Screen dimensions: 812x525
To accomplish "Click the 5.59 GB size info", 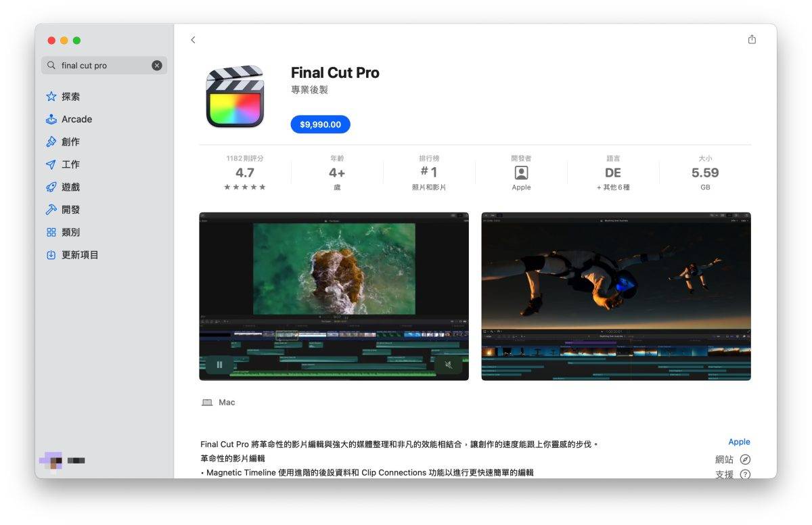I will coord(705,173).
